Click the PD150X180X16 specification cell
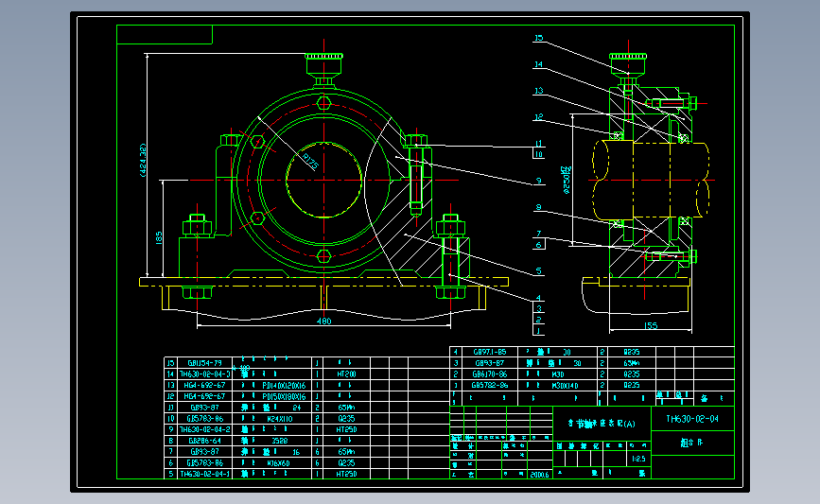Image resolution: width=820 pixels, height=504 pixels. pos(284,396)
